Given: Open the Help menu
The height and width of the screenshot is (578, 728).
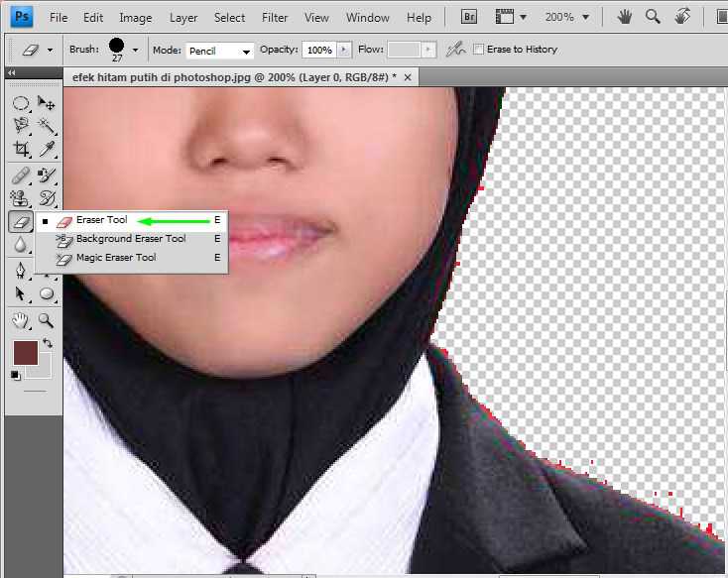Looking at the screenshot, I should click(x=419, y=18).
